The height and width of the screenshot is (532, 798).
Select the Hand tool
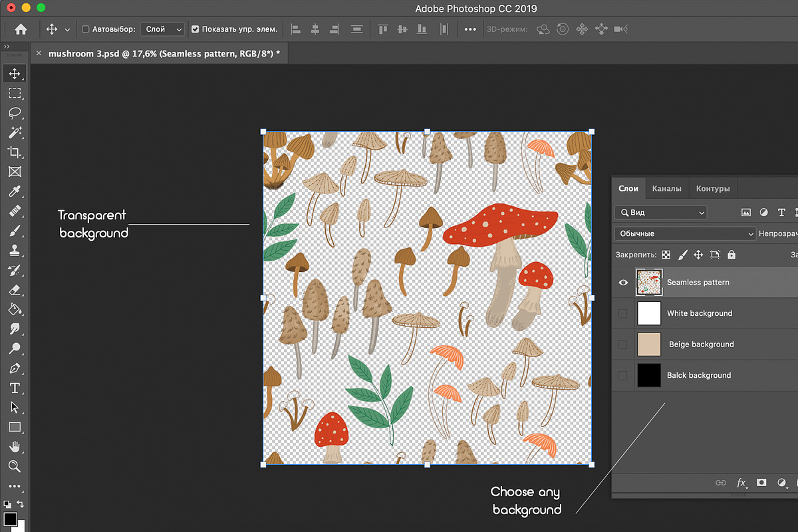(x=15, y=446)
